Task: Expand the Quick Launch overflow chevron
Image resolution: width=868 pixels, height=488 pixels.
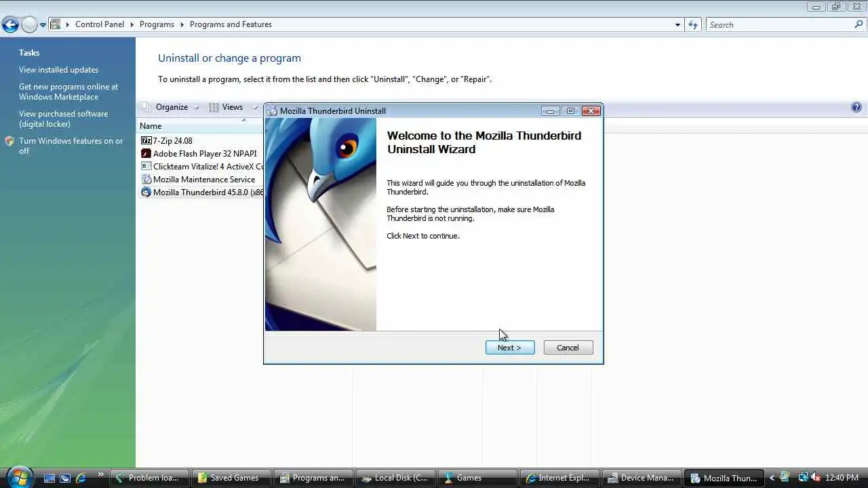Action: pyautogui.click(x=101, y=475)
